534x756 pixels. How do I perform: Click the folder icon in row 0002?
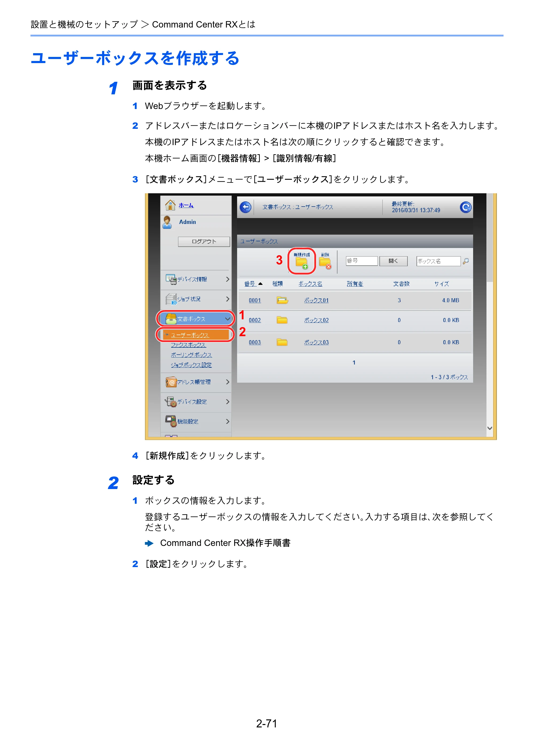(282, 320)
